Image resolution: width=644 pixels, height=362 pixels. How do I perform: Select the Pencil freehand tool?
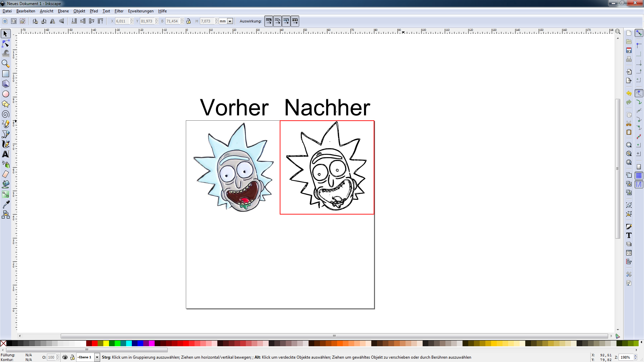[x=5, y=124]
